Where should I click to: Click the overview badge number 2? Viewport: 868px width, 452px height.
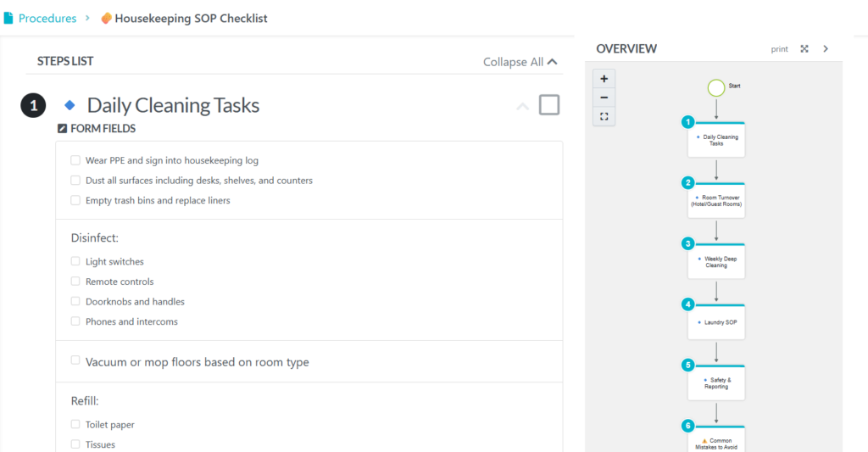(688, 182)
